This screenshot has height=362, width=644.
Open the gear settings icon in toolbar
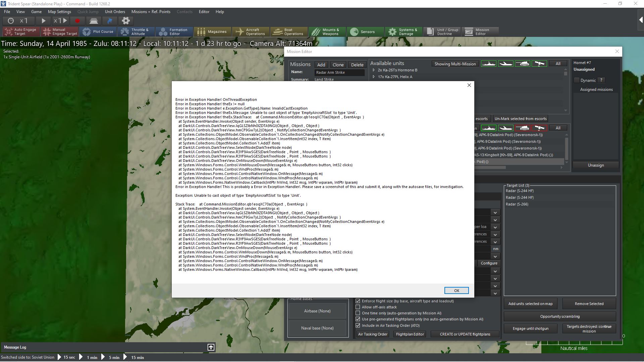click(126, 21)
